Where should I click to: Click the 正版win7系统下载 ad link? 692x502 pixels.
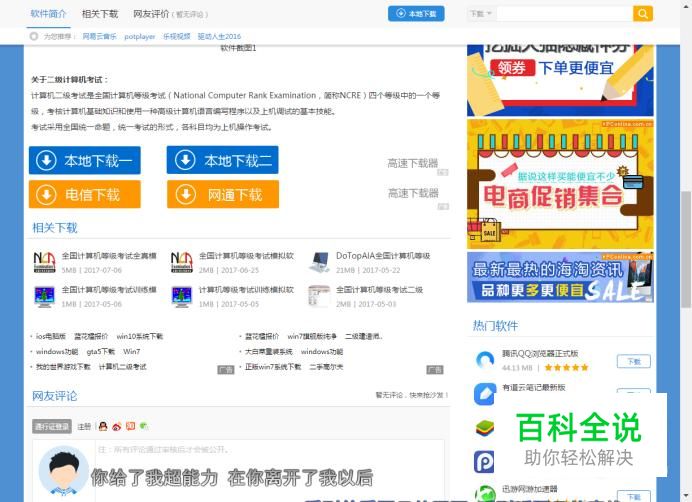click(273, 367)
